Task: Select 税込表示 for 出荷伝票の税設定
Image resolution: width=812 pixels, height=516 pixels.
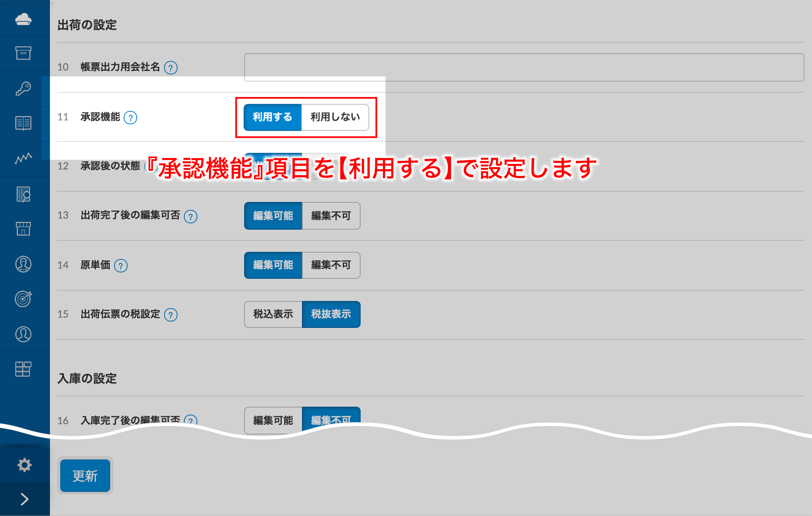Action: (x=273, y=314)
